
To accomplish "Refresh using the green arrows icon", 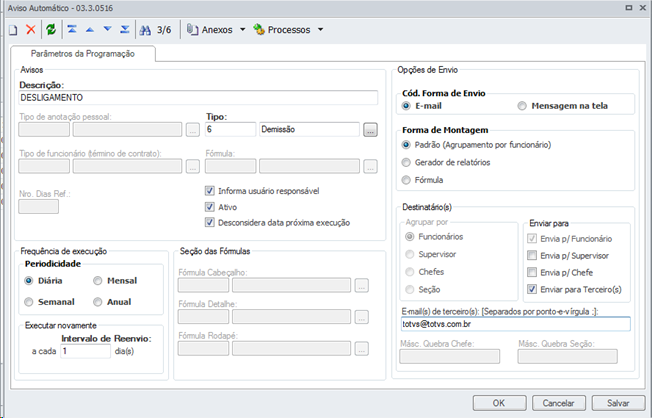I will click(51, 30).
